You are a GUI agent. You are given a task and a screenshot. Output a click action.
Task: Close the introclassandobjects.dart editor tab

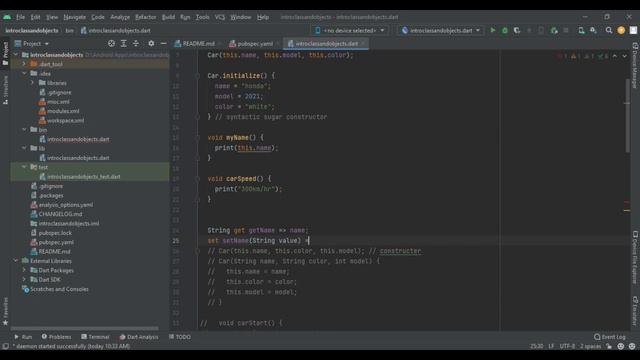363,43
